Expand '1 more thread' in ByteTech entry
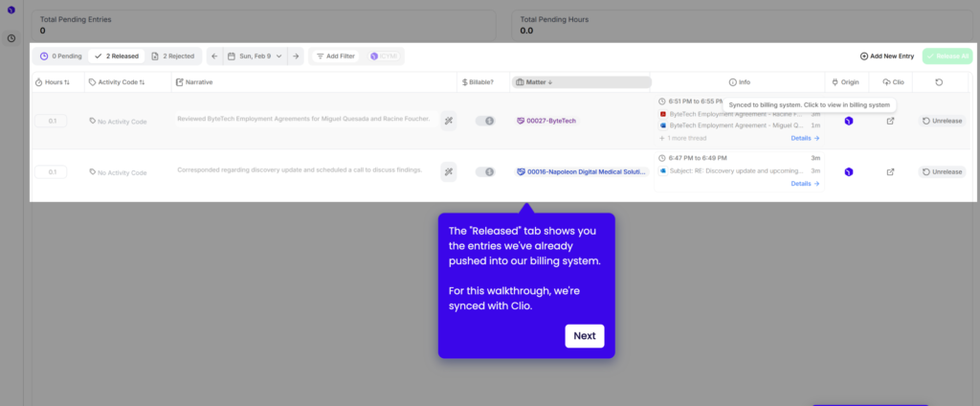The width and height of the screenshot is (980, 406). point(683,138)
